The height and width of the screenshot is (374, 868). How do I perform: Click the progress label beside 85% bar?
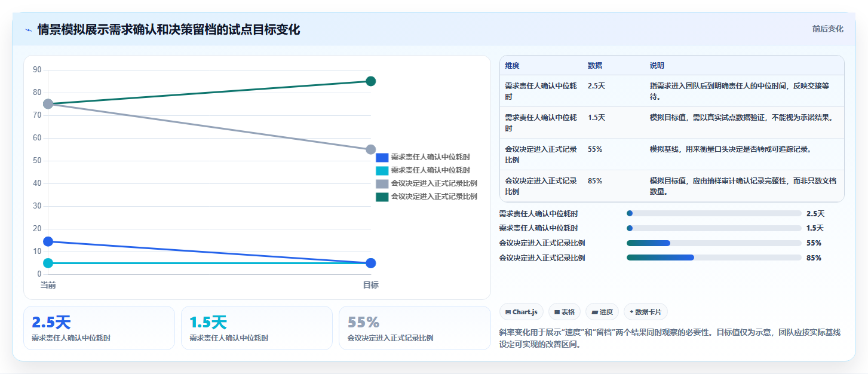(x=542, y=258)
